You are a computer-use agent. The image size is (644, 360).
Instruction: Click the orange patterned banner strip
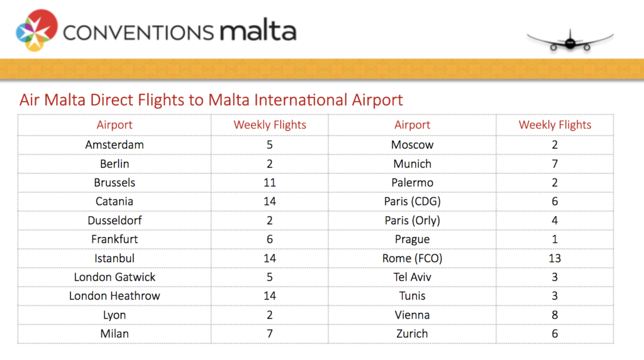tap(322, 68)
